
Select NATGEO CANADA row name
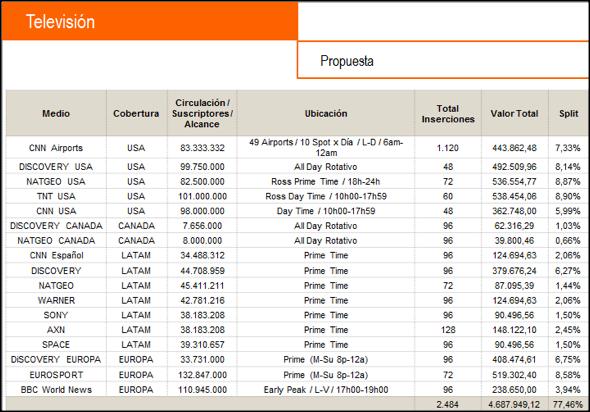56,240
